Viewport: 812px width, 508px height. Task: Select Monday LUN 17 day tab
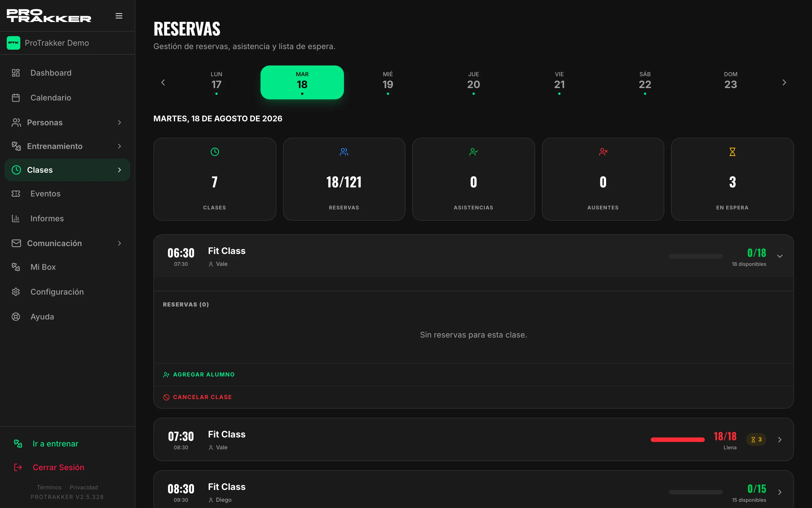coord(217,82)
